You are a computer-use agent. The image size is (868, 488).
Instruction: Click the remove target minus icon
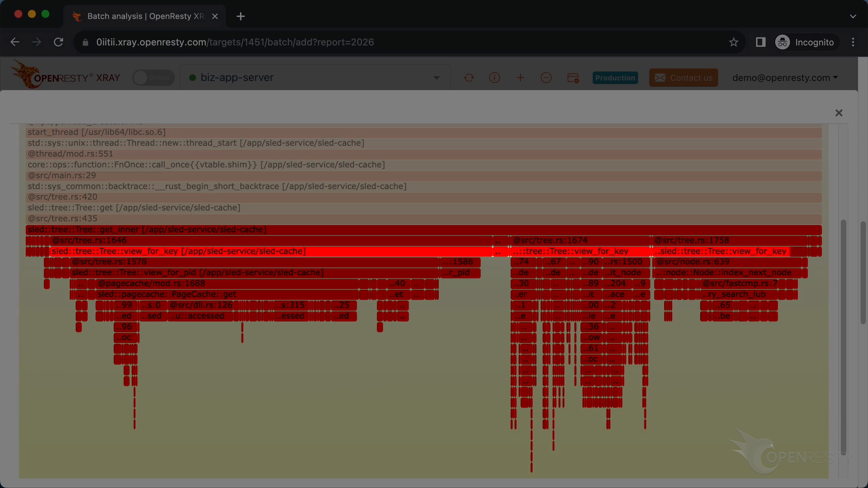(x=546, y=78)
